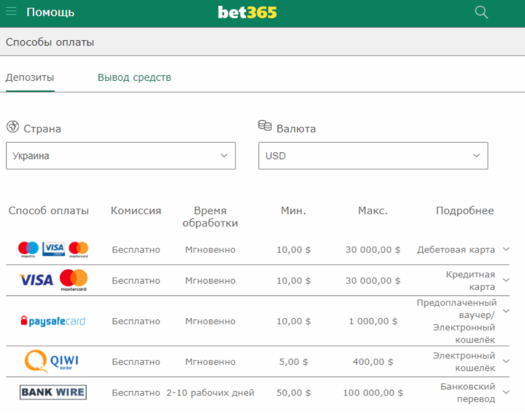Screen dimensions: 525x420
Task: Click the Кредитная карта label
Action: tap(470, 281)
